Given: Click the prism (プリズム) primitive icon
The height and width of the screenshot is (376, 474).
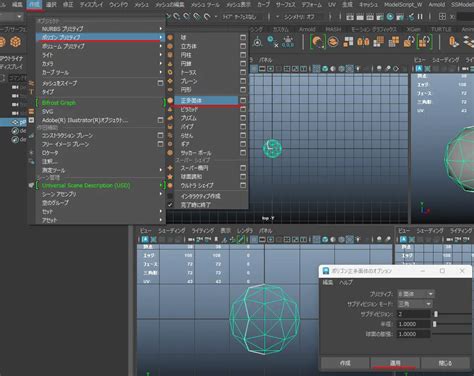Looking at the screenshot, I should (x=170, y=118).
